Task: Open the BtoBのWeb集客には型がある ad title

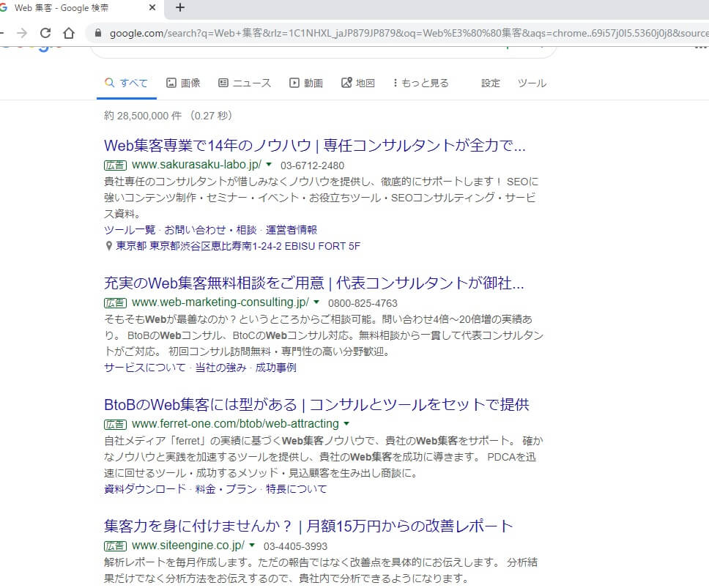Action: tap(316, 404)
